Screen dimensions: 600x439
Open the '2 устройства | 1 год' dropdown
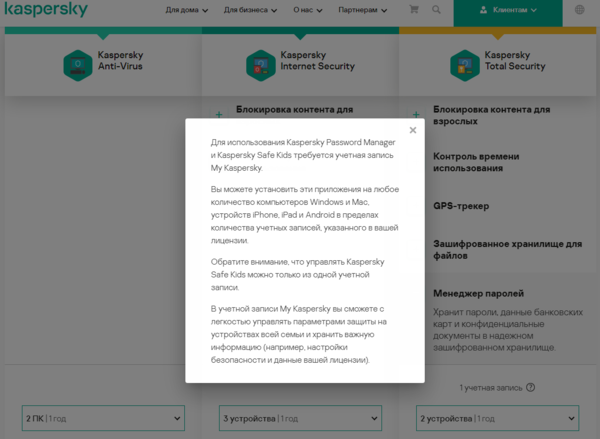[497, 418]
